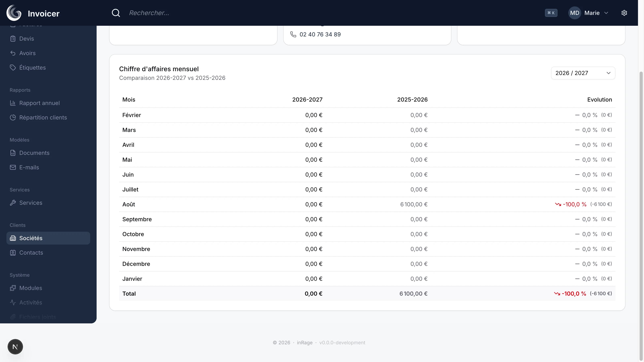Click the round N button bottom-left
Image resolution: width=644 pixels, height=362 pixels.
15,347
